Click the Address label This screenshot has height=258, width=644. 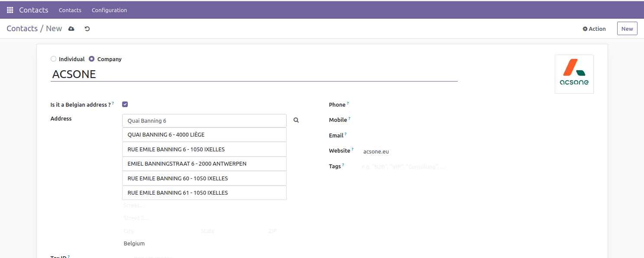(61, 118)
